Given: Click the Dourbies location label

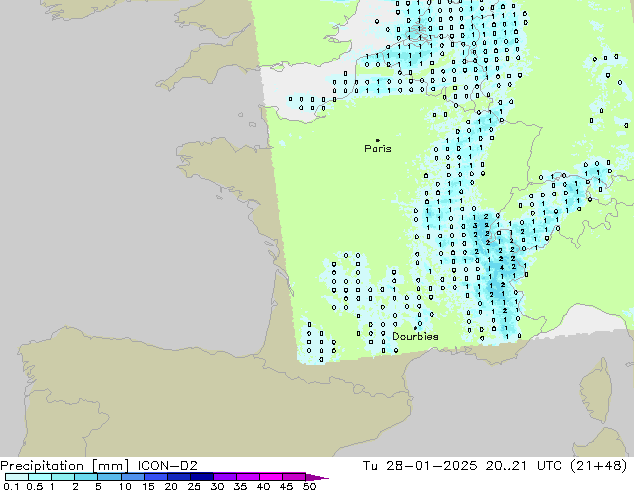Looking at the screenshot, I should click(415, 336).
